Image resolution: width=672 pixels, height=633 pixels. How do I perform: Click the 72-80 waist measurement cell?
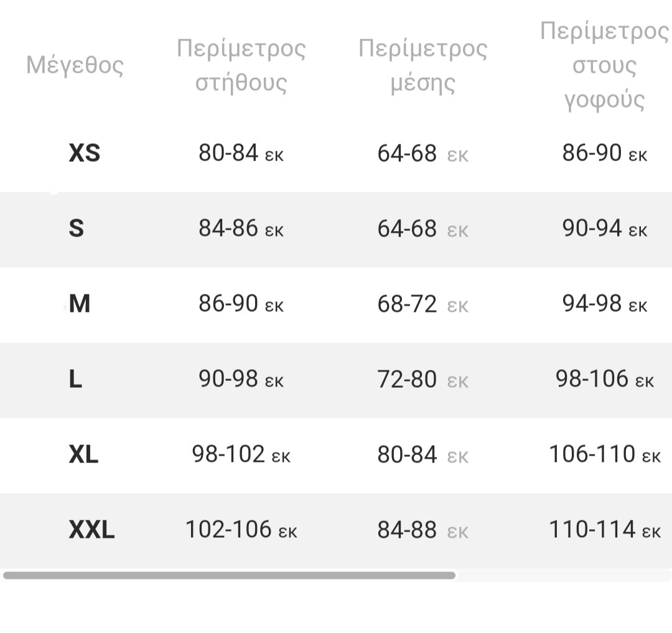pyautogui.click(x=422, y=380)
